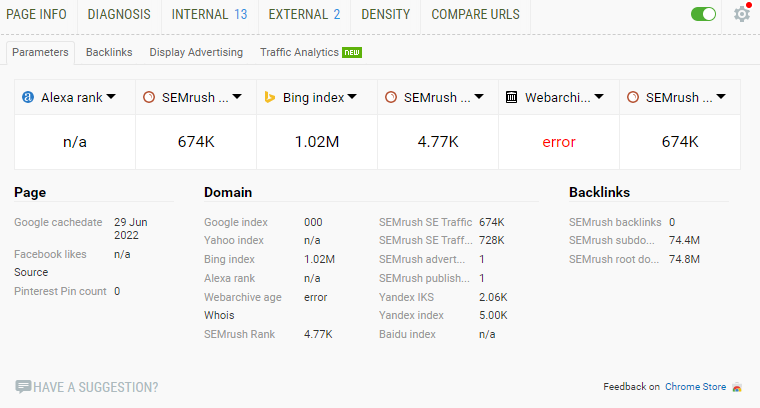Click the Source link under Page

pyautogui.click(x=30, y=272)
